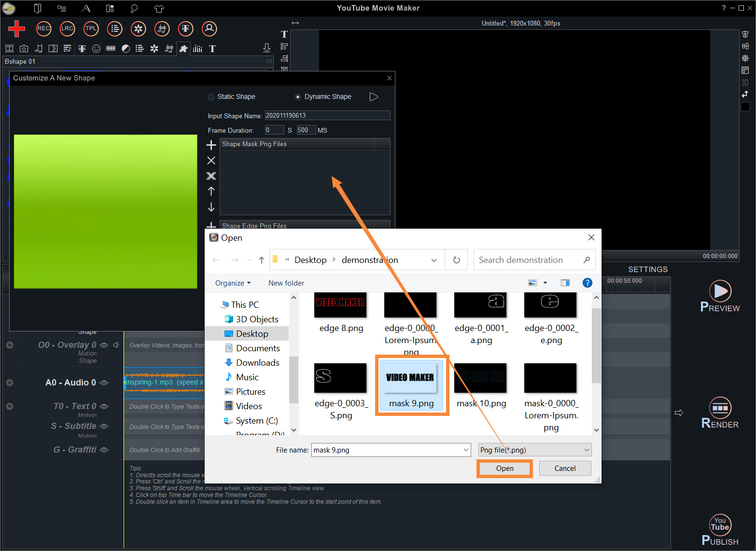Move mask file down with down arrow
756x551 pixels.
(x=211, y=207)
